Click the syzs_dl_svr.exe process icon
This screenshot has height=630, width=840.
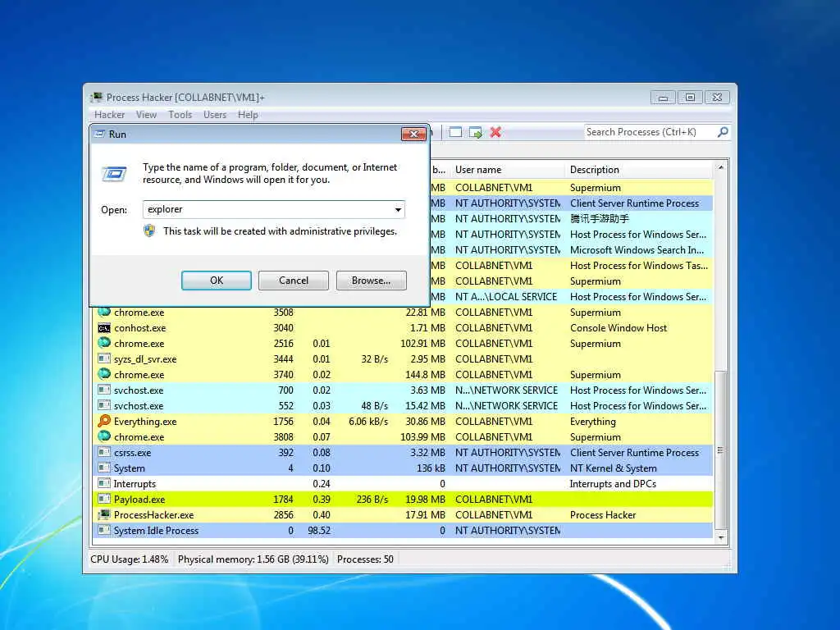tap(104, 358)
